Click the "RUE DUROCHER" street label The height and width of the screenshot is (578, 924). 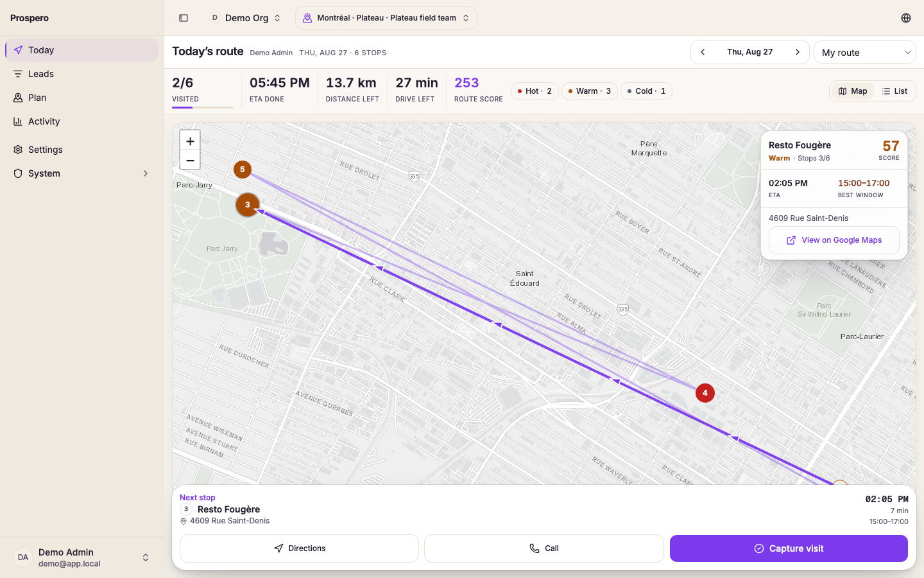244,356
